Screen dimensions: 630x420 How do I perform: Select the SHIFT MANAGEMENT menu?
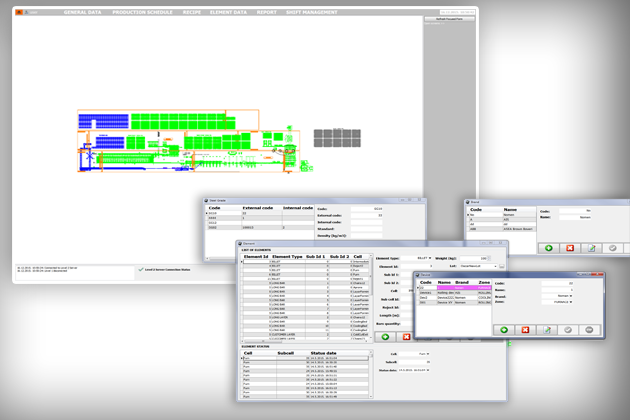coord(314,12)
